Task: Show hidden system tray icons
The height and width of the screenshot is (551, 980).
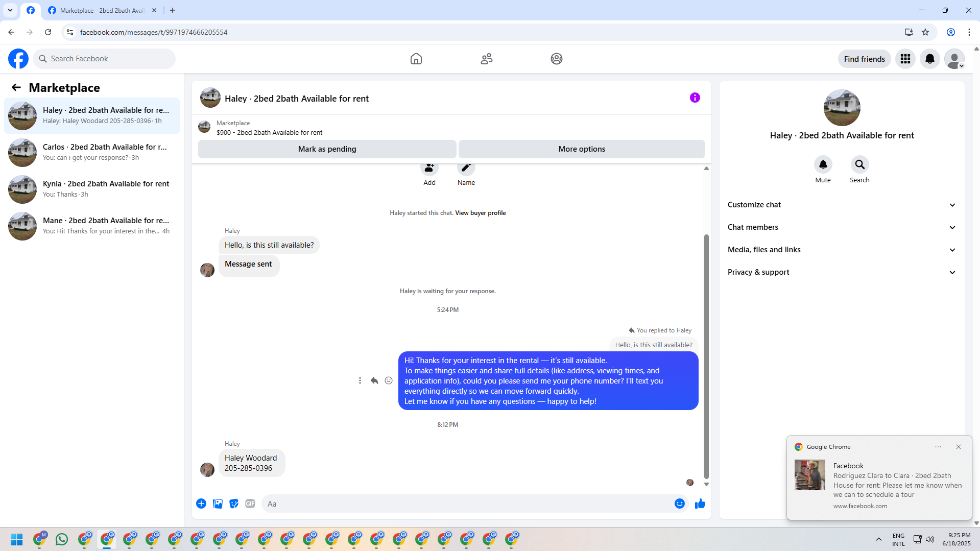Action: tap(879, 539)
